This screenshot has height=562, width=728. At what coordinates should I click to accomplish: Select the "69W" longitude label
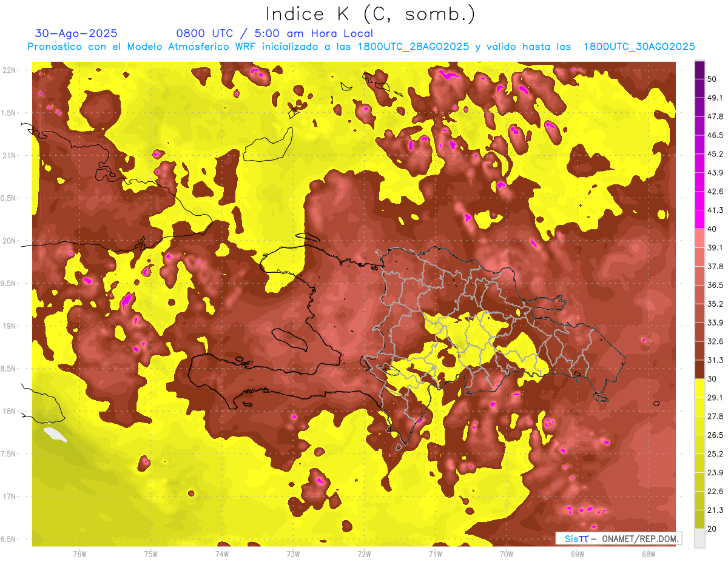coord(578,554)
